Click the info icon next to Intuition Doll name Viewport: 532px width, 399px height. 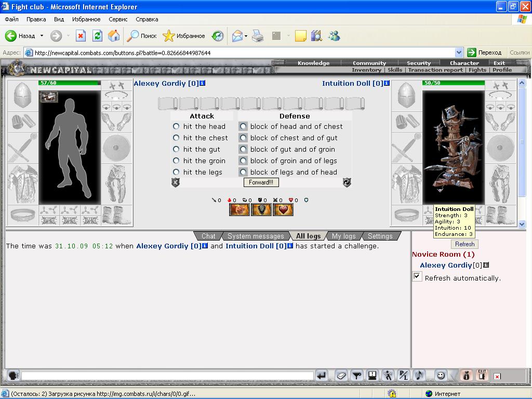click(x=387, y=83)
